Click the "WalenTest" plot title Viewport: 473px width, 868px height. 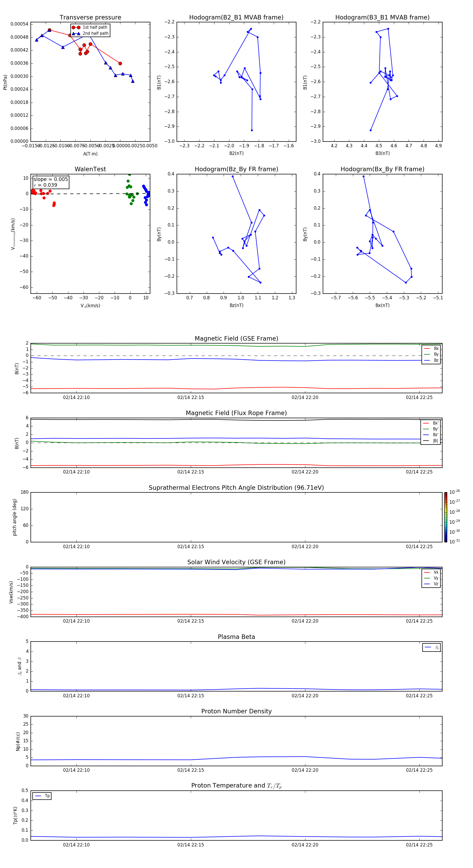(90, 169)
